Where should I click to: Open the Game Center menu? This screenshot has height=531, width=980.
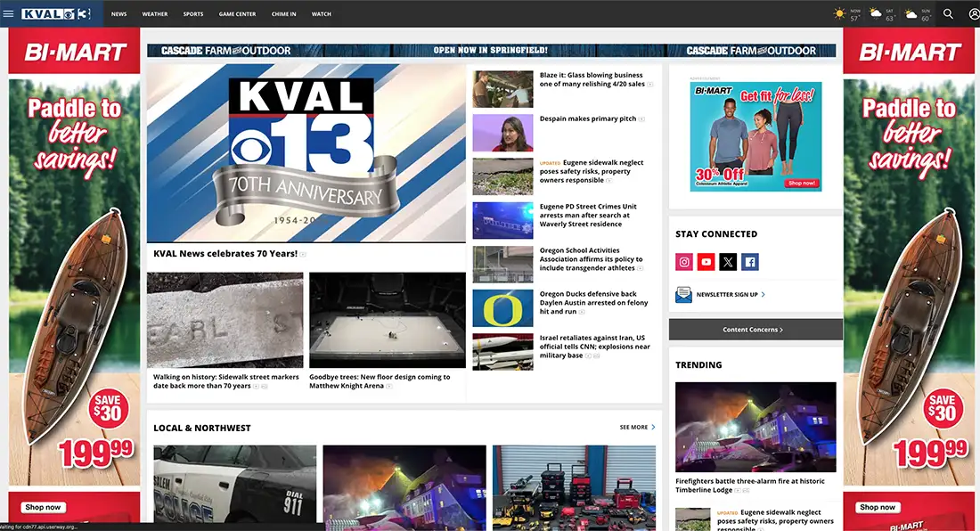[x=237, y=13]
